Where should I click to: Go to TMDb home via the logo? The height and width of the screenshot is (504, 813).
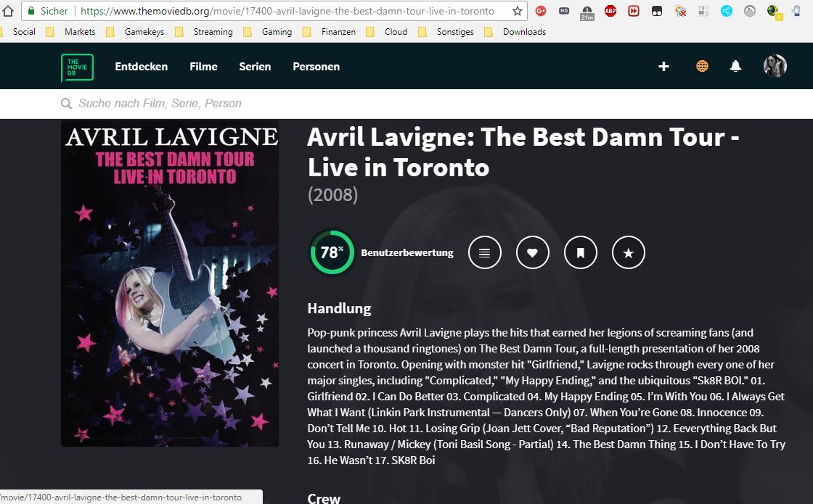coord(77,67)
